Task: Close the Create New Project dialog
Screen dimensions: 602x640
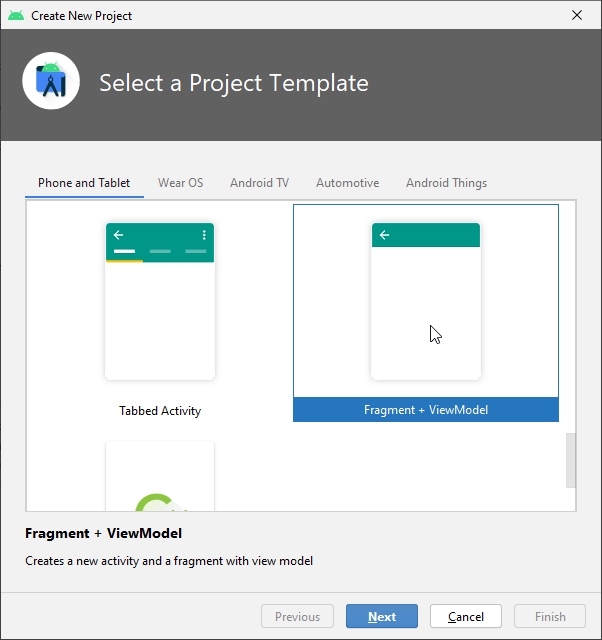Action: 577,16
